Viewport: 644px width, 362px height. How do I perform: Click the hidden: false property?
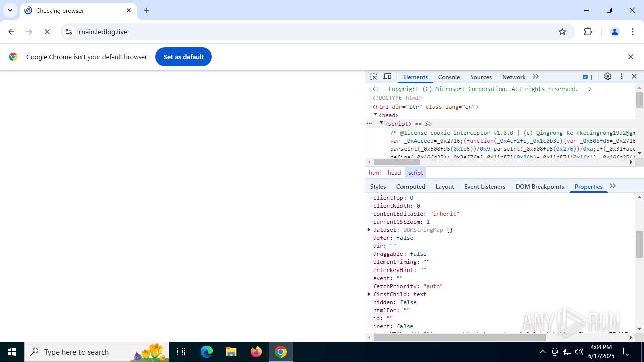click(x=394, y=302)
